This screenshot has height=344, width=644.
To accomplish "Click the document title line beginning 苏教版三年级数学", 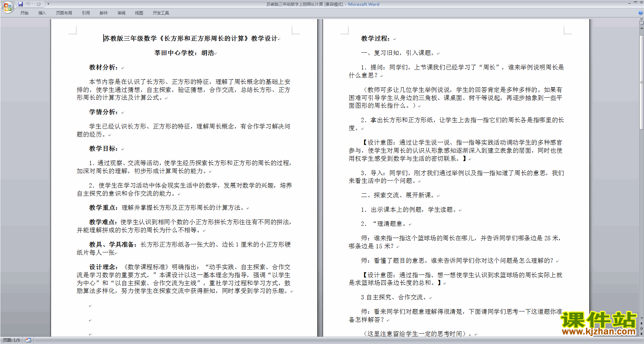I will (191, 38).
